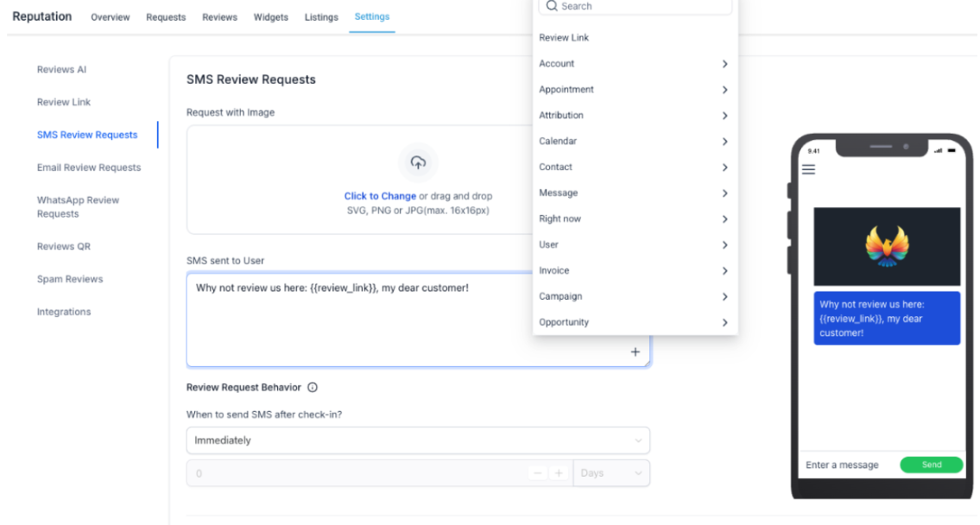This screenshot has width=980, height=525.
Task: Expand the Account variables submenu
Action: pos(724,64)
